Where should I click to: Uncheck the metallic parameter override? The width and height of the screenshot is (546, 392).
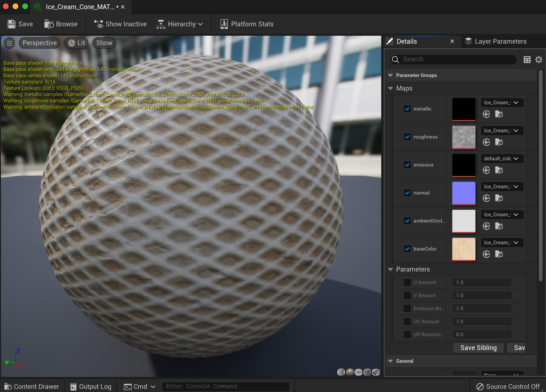pos(407,109)
